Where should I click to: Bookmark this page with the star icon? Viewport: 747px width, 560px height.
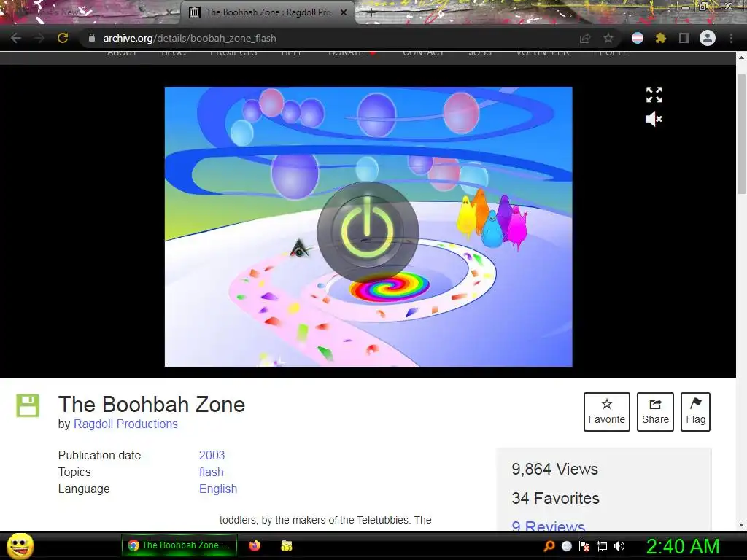608,38
